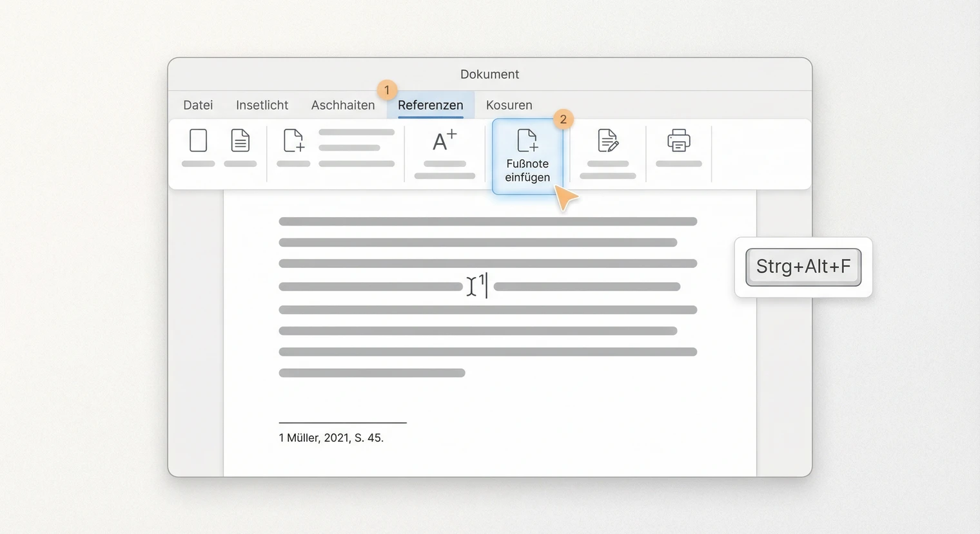
Task: Click the Strg+Alt+F shortcut key
Action: [803, 267]
